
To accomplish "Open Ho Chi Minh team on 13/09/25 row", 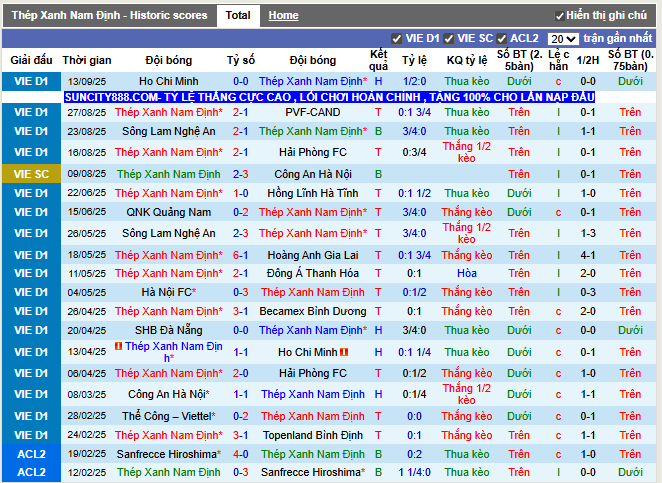I will tap(168, 81).
